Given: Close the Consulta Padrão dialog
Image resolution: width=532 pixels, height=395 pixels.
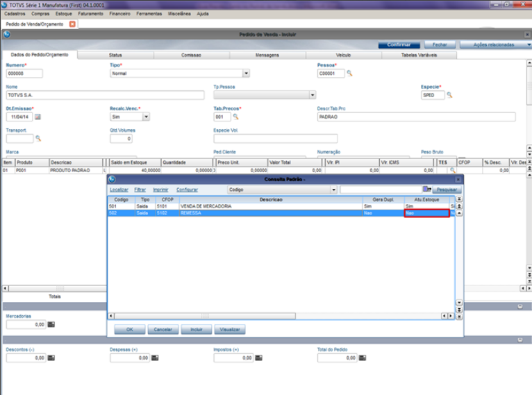Looking at the screenshot, I should pyautogui.click(x=458, y=179).
